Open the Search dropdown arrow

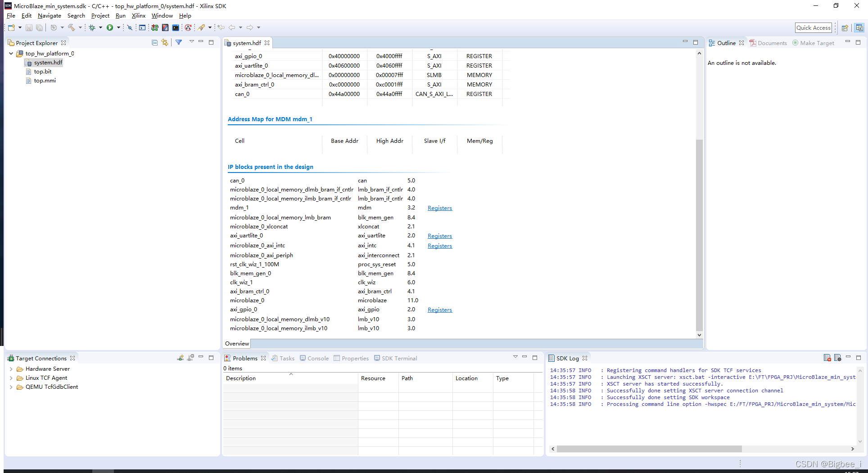coord(210,27)
